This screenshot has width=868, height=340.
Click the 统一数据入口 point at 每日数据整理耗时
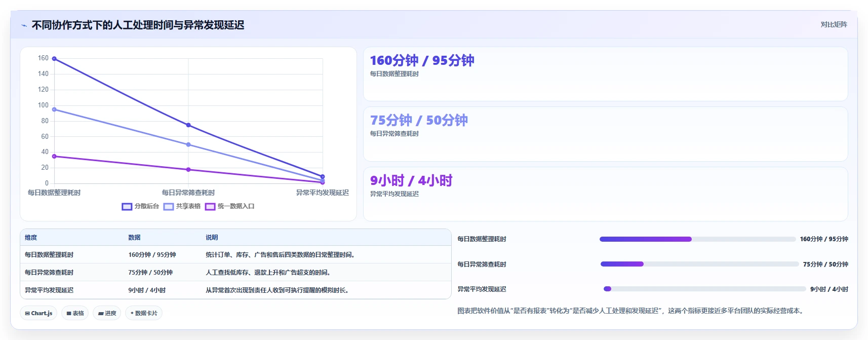point(54,156)
